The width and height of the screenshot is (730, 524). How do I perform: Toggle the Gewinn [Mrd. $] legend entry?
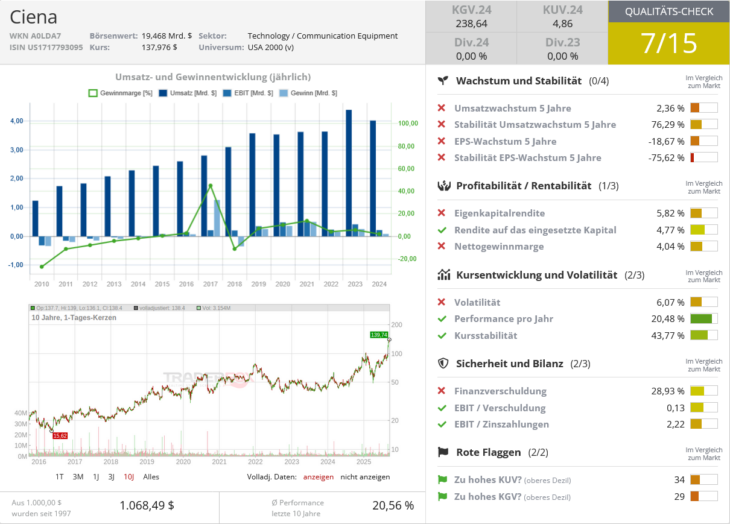click(308, 93)
